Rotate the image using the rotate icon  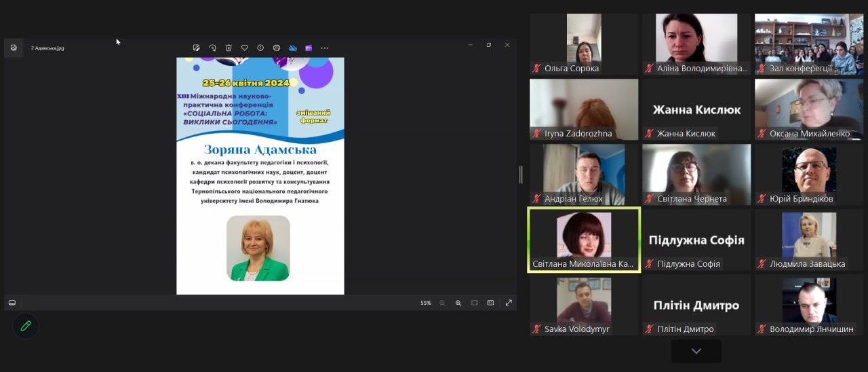tap(212, 48)
